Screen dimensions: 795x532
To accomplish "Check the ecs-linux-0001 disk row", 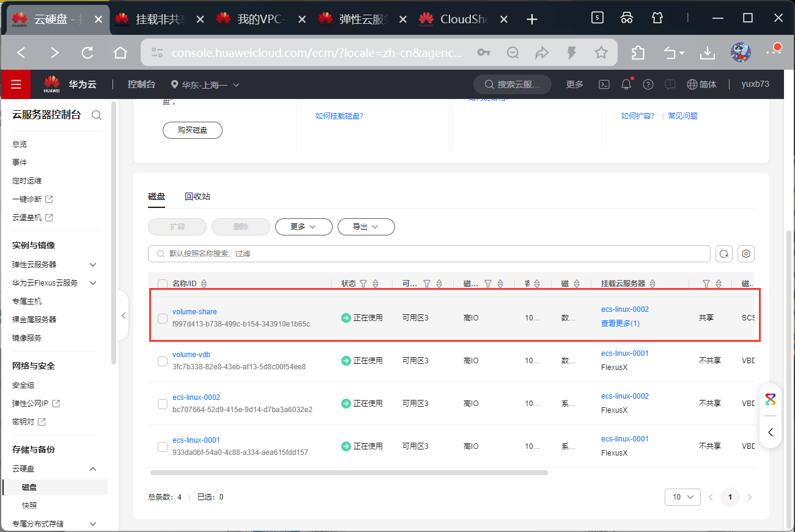I will tap(163, 446).
